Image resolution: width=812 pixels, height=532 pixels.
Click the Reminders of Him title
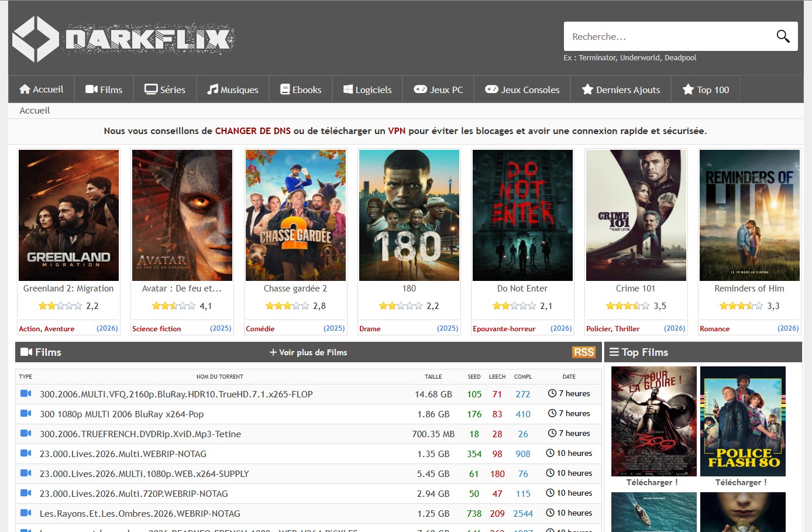[749, 289]
